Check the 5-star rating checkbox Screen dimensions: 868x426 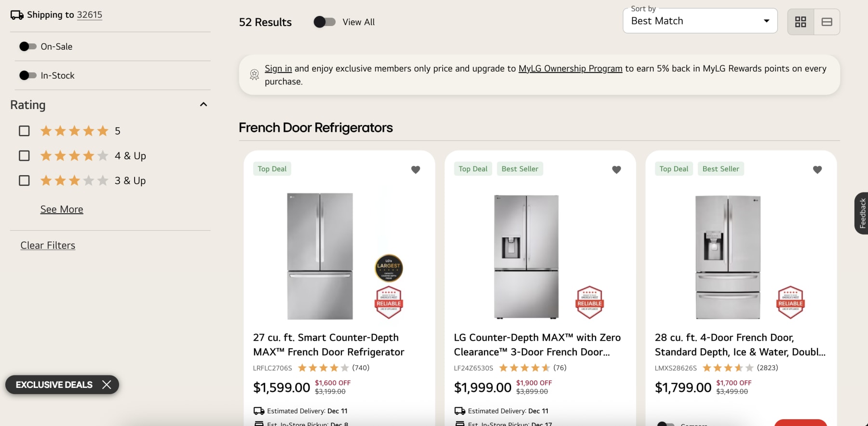[24, 130]
